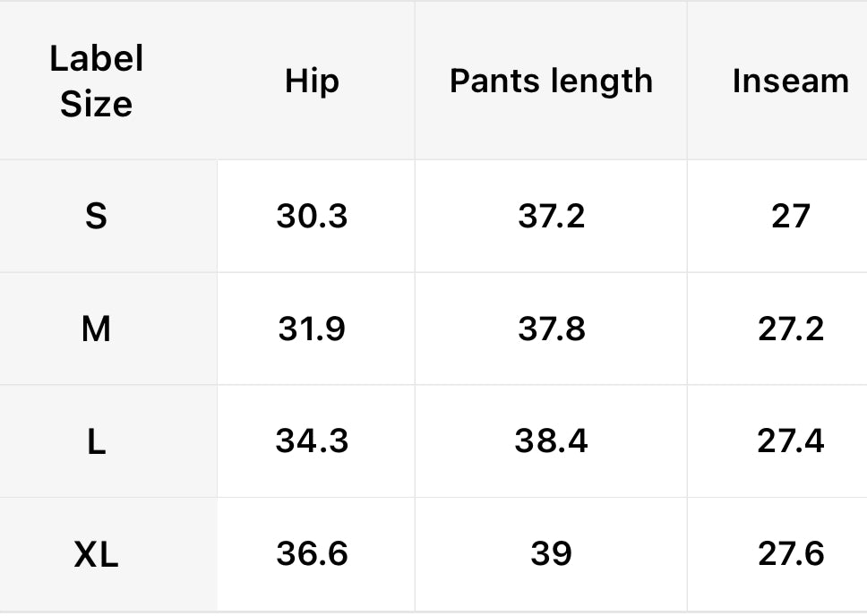867x616 pixels.
Task: Click hip value 30.3 for size S
Action: [312, 216]
